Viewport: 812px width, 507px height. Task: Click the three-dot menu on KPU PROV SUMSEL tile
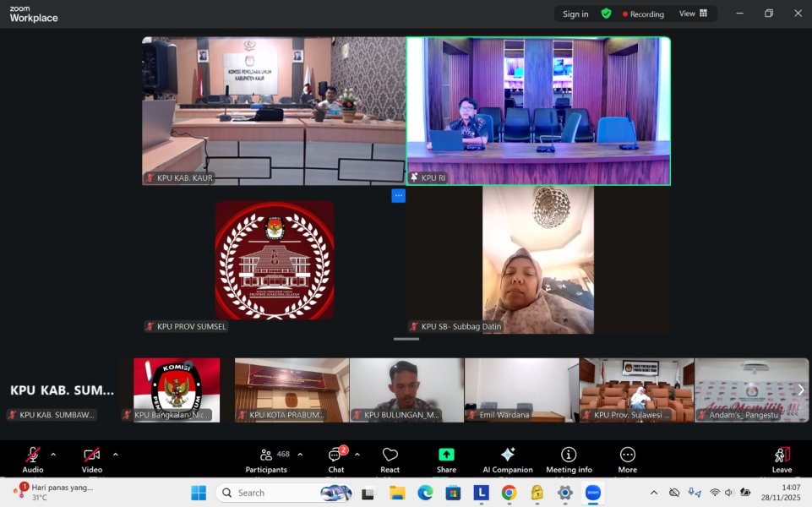click(x=398, y=195)
